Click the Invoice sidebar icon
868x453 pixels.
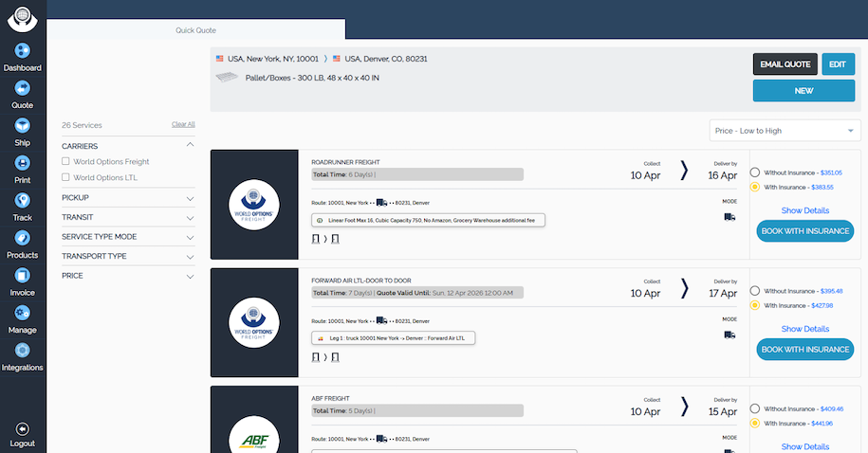[23, 275]
